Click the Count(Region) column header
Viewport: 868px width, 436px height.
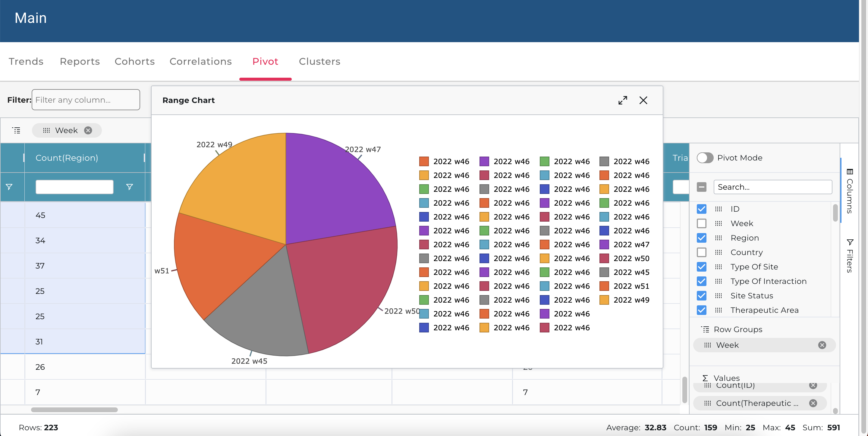67,158
